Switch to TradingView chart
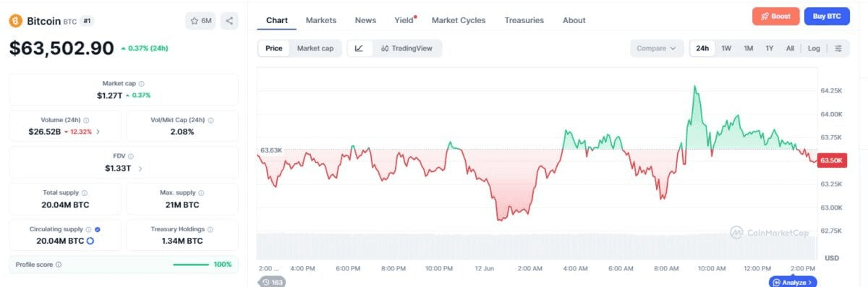868x287 pixels. pyautogui.click(x=406, y=48)
